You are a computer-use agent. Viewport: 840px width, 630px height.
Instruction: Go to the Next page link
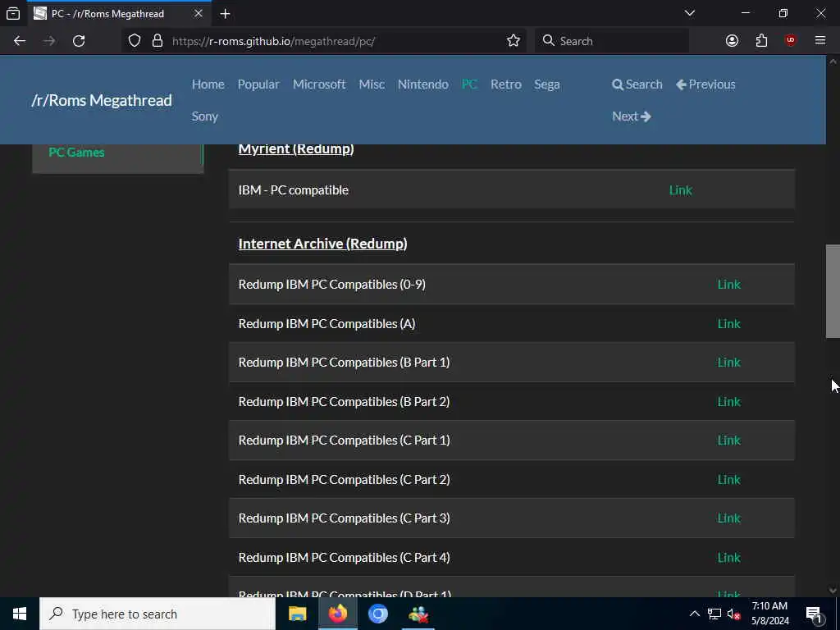click(x=631, y=116)
